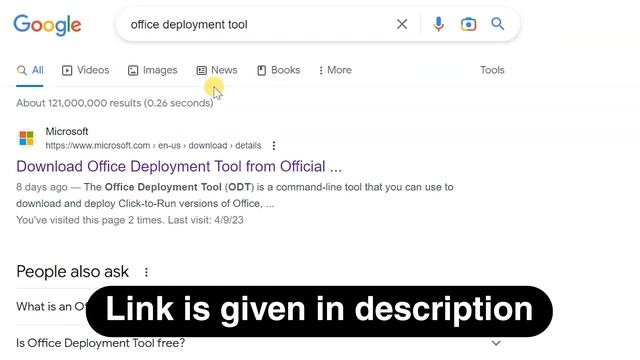Open the People also ask three-dot menu
Viewport: 640px width, 360px height.
click(x=146, y=272)
